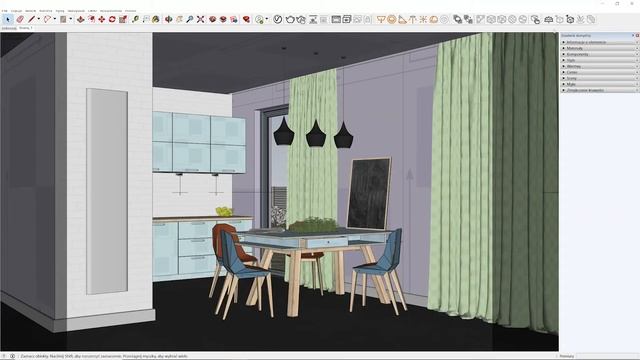Select the Orbit camera tool

(169, 19)
